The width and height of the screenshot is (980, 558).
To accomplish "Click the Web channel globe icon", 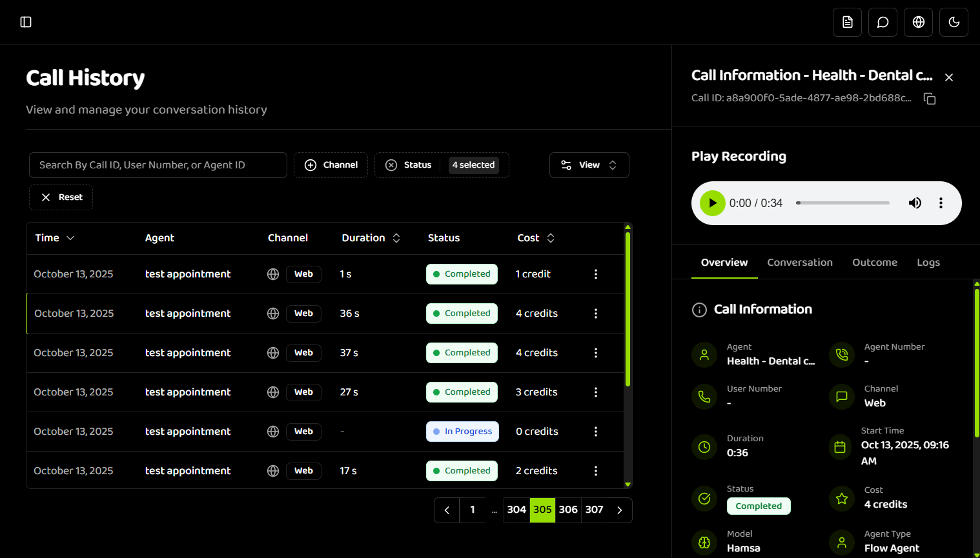I will click(x=272, y=274).
